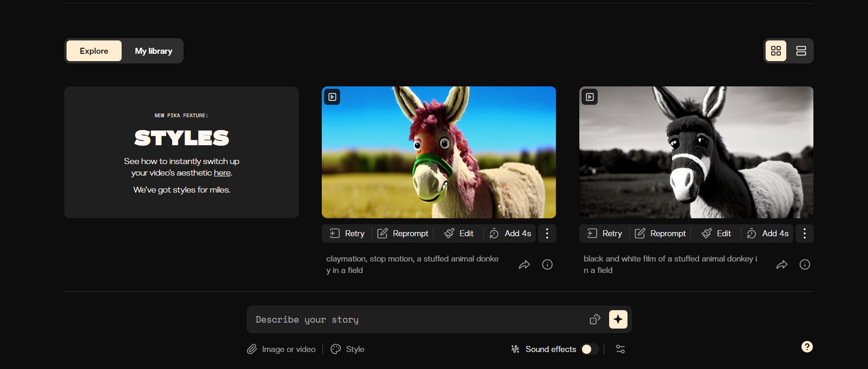Open more options for claymation video
Image resolution: width=868 pixels, height=369 pixels.
point(547,233)
